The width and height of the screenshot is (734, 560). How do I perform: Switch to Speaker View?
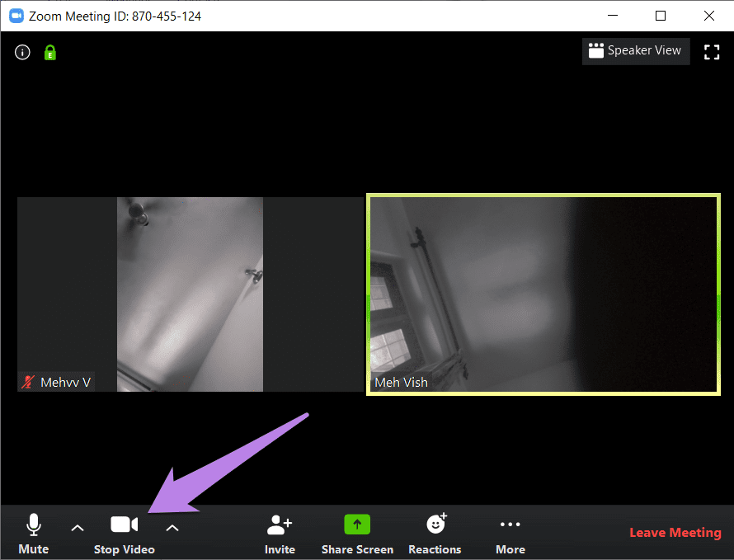[635, 51]
